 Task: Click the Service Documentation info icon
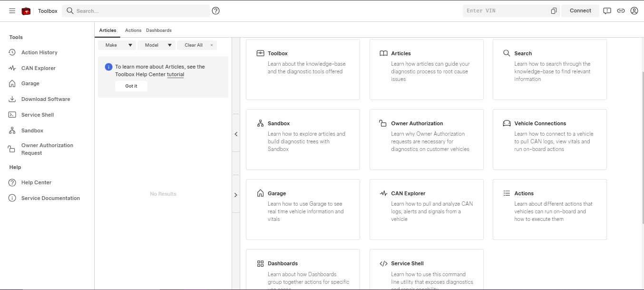tap(12, 198)
